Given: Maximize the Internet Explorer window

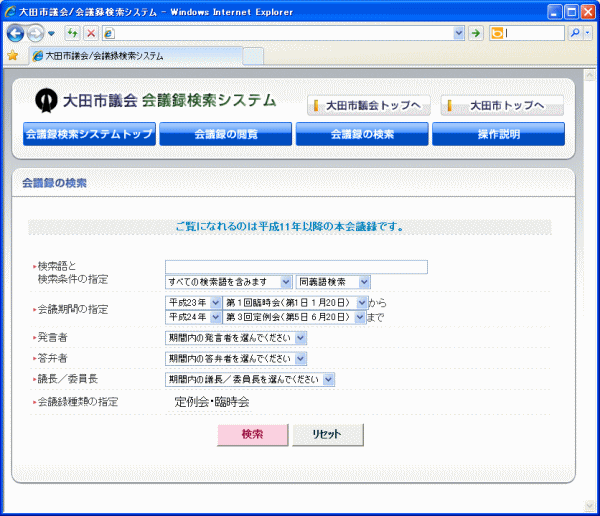Looking at the screenshot, I should coord(571,12).
